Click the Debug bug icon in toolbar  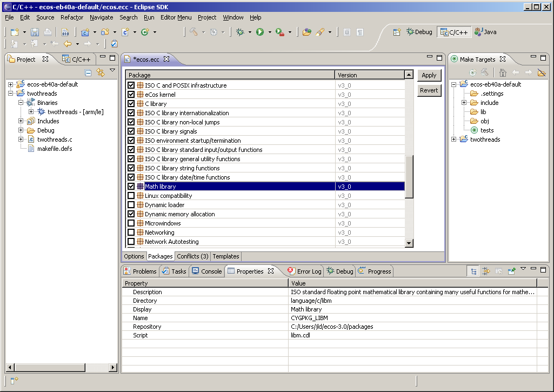(241, 32)
